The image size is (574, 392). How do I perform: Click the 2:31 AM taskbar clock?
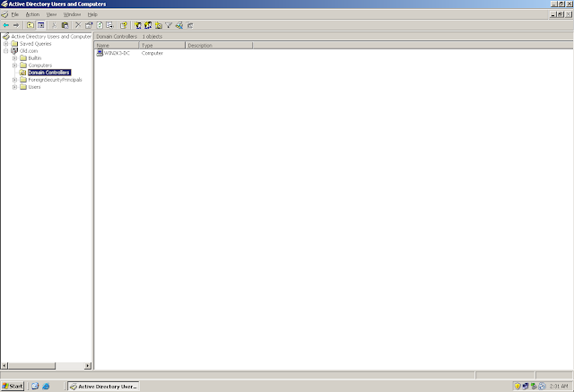pos(559,386)
